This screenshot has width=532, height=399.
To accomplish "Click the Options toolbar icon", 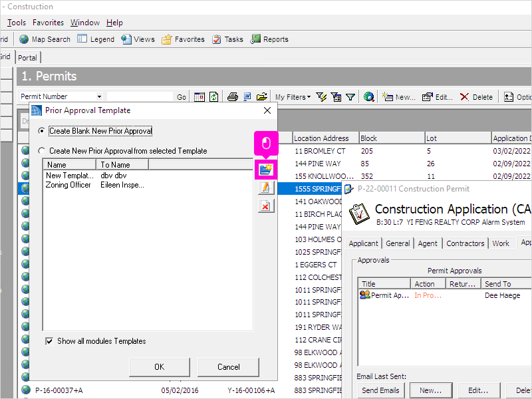I will coord(509,97).
